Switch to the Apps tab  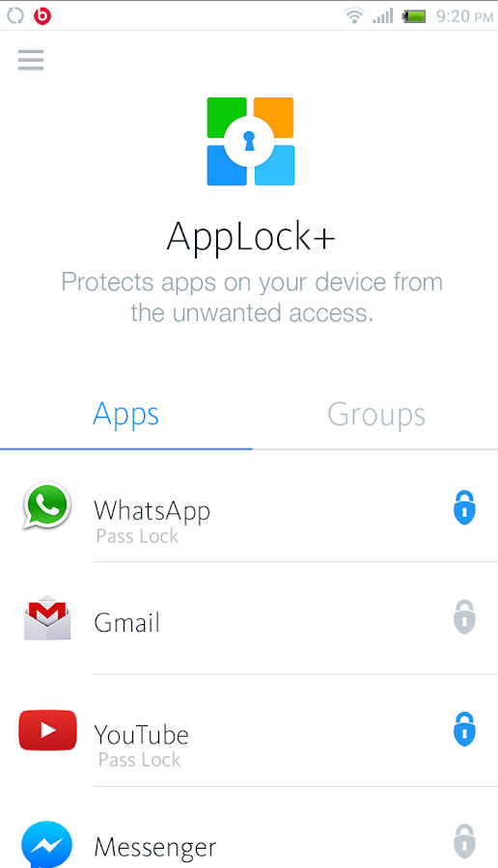point(125,415)
